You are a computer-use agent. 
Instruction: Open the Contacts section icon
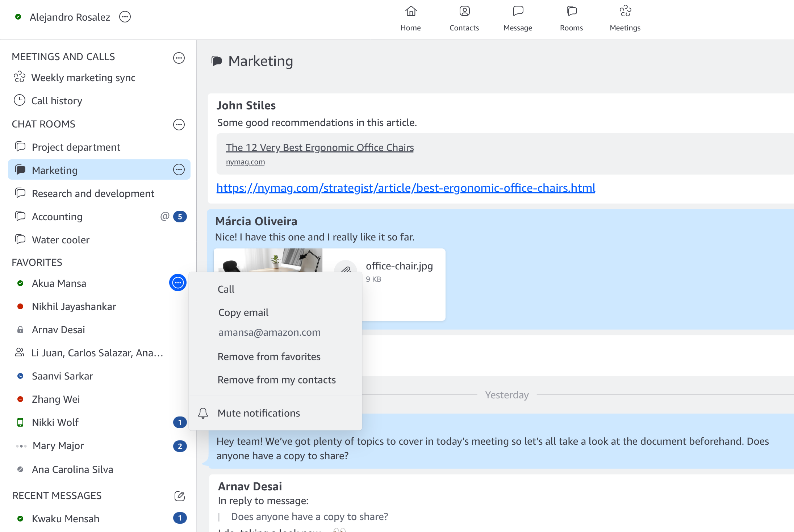coord(464,12)
